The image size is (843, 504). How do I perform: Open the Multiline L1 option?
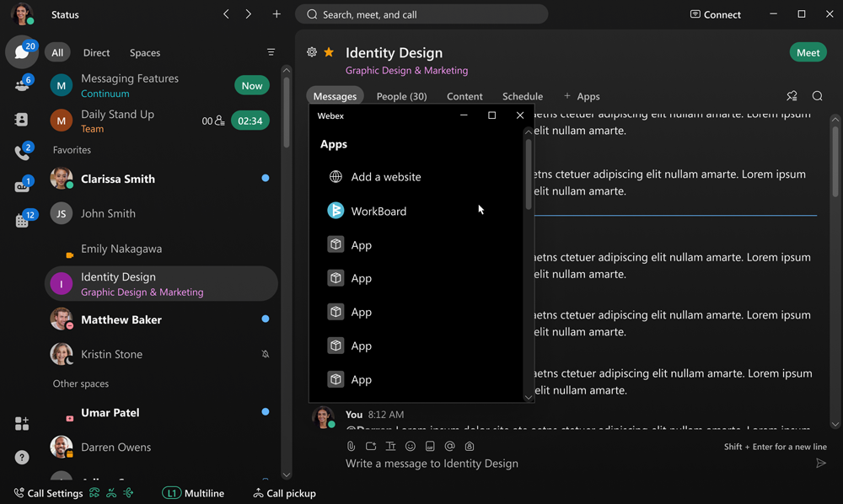click(x=193, y=493)
